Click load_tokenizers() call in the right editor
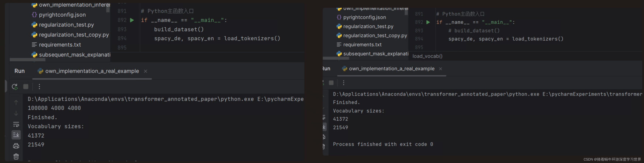 pyautogui.click(x=538, y=39)
